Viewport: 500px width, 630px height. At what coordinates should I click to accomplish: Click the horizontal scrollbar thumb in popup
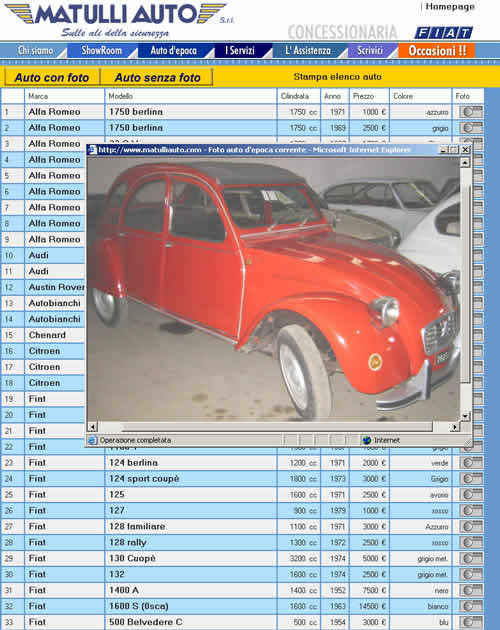tap(277, 426)
